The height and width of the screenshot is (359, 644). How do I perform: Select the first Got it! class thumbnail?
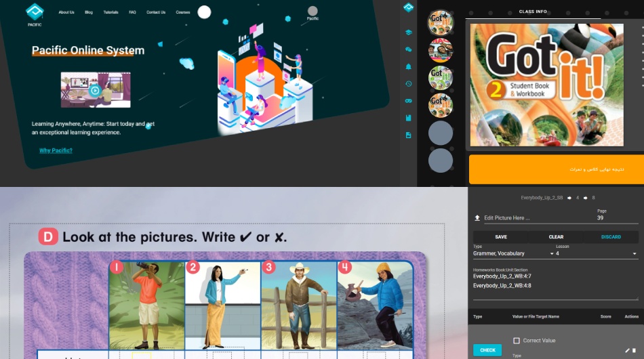(441, 22)
